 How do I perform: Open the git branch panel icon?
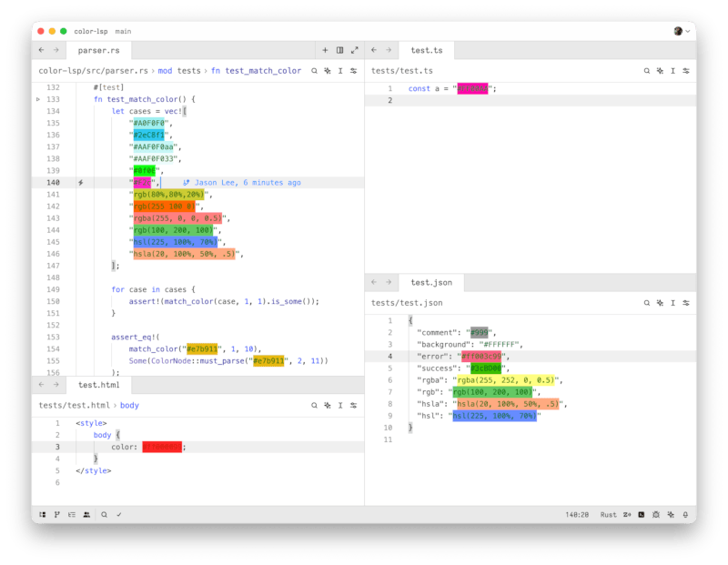56,514
